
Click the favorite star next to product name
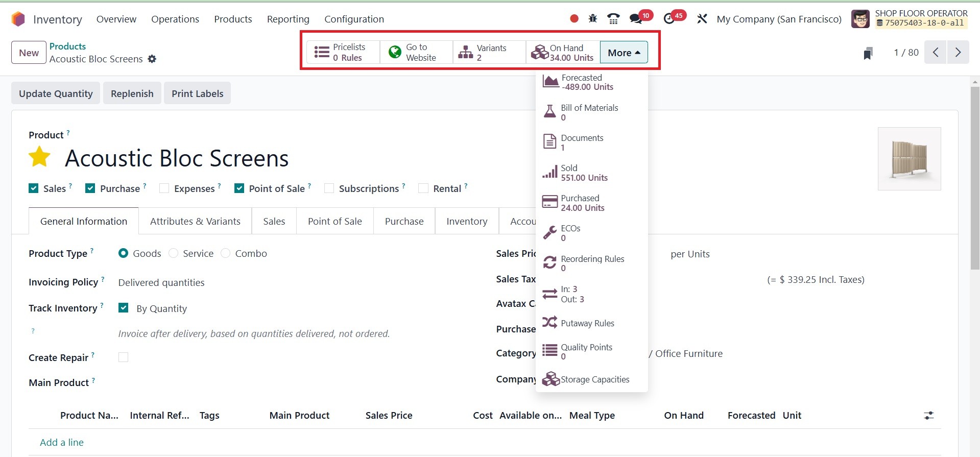(39, 157)
